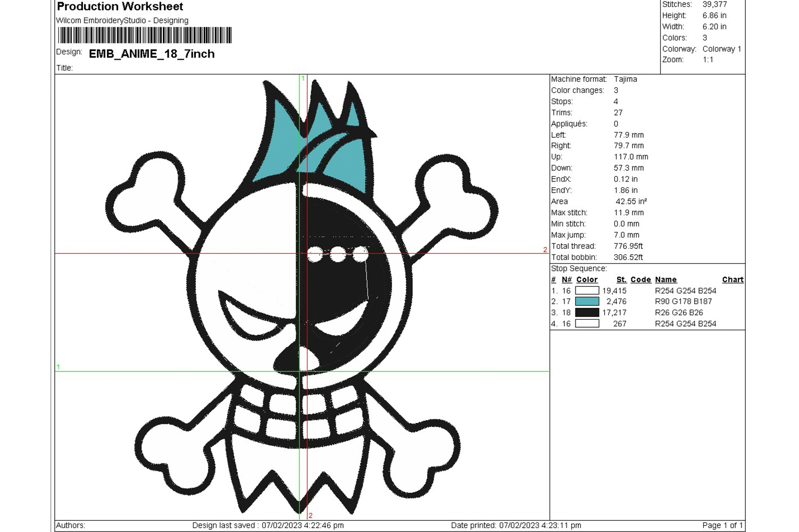The width and height of the screenshot is (799, 532).
Task: Click the stitch count '19,415' in stop 1
Action: 614,291
